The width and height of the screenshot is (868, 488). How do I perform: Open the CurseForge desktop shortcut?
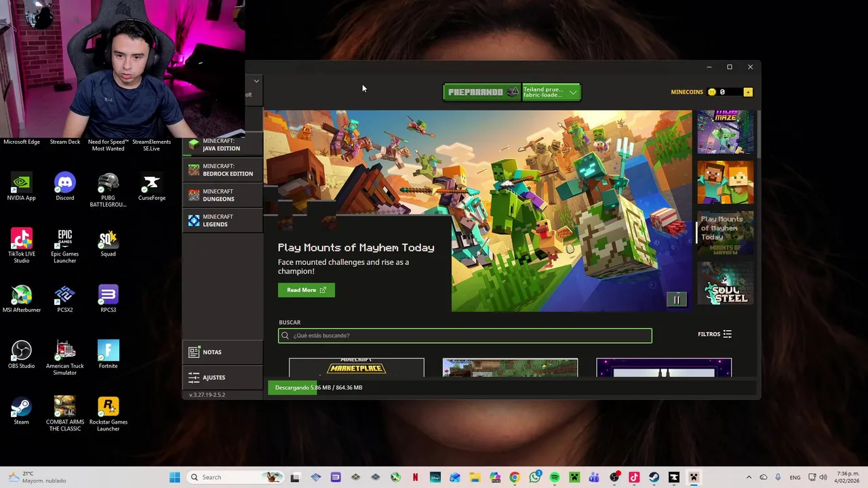click(152, 188)
